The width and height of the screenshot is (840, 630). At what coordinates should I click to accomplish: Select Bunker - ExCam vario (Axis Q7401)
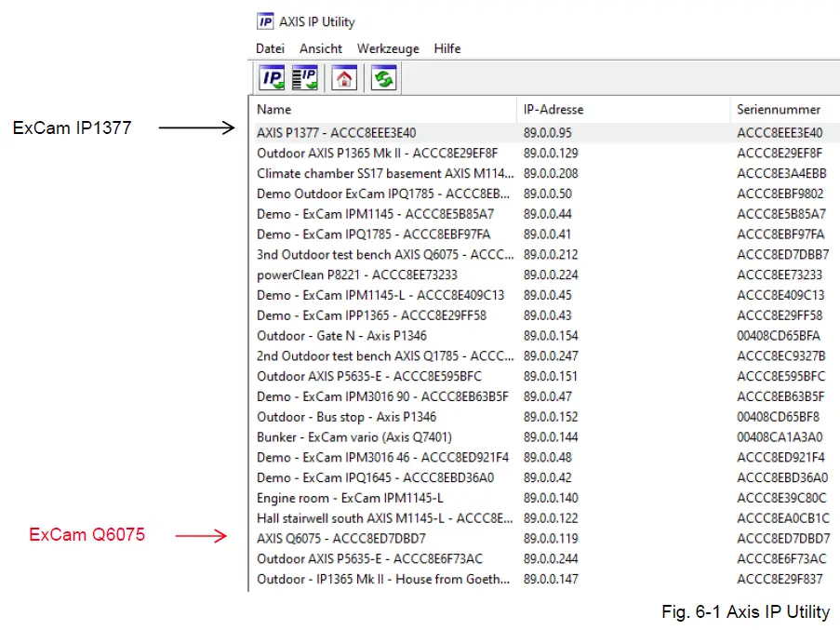tap(545, 437)
